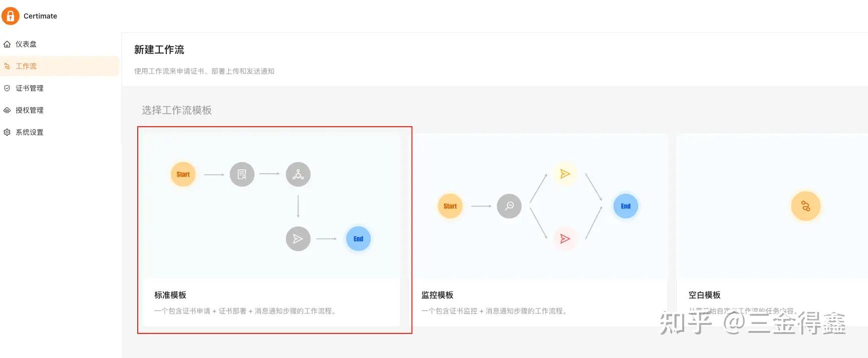Click the red notify node in monitor template

565,239
